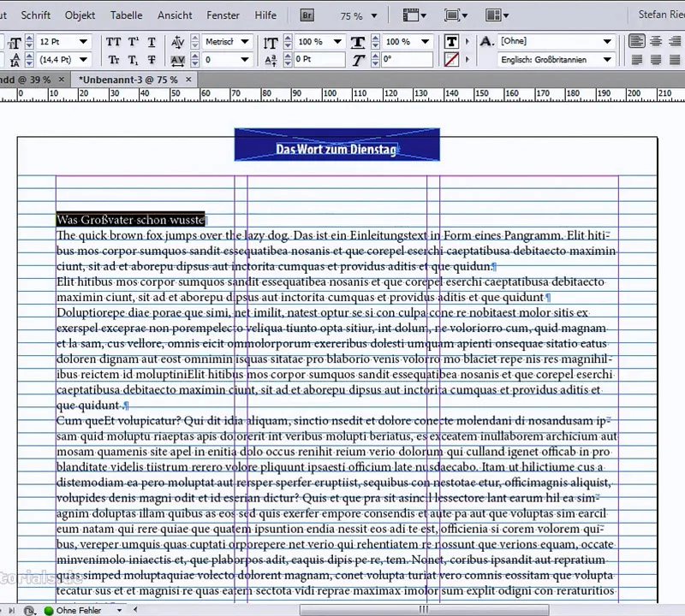The image size is (685, 616).
Task: Select the stroke none swatch
Action: 451,60
